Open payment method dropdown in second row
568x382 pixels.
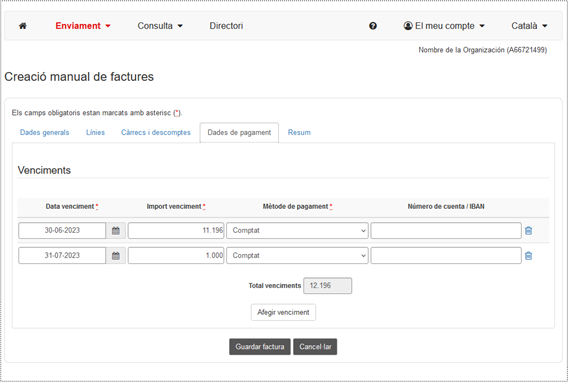click(297, 256)
